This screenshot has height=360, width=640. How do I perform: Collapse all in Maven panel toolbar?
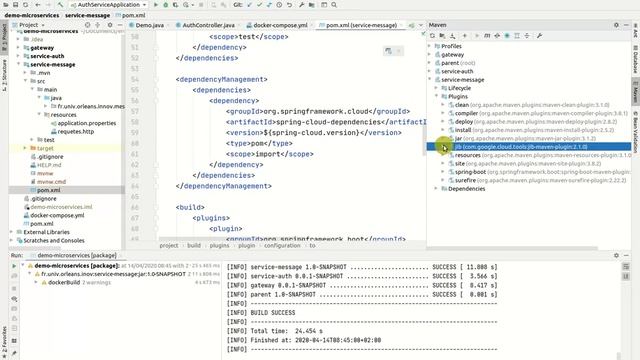coord(527,36)
